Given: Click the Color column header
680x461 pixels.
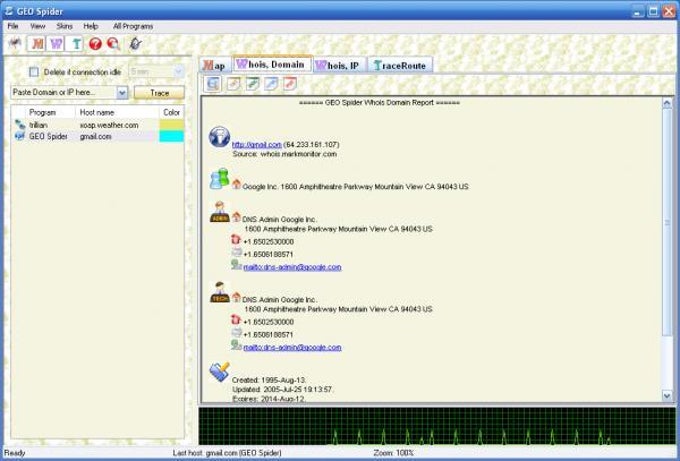Looking at the screenshot, I should pos(172,112).
